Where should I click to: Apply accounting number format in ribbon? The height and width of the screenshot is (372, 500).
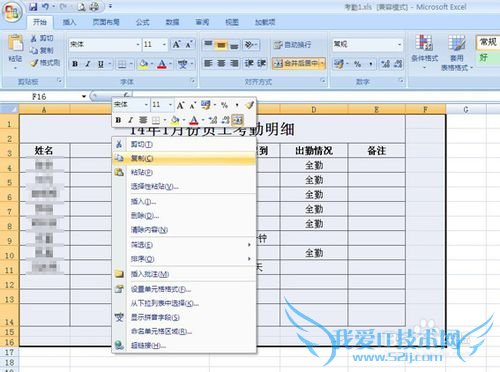coord(339,64)
